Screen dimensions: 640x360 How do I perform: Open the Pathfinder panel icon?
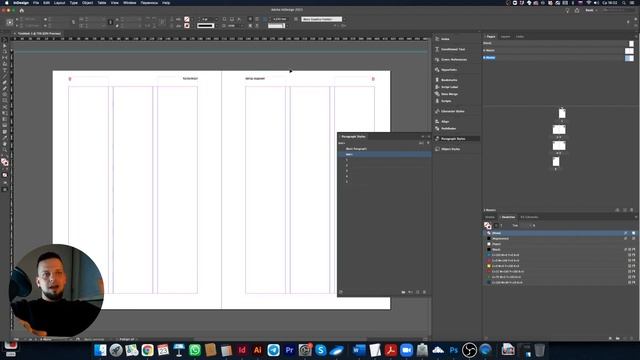coord(437,128)
